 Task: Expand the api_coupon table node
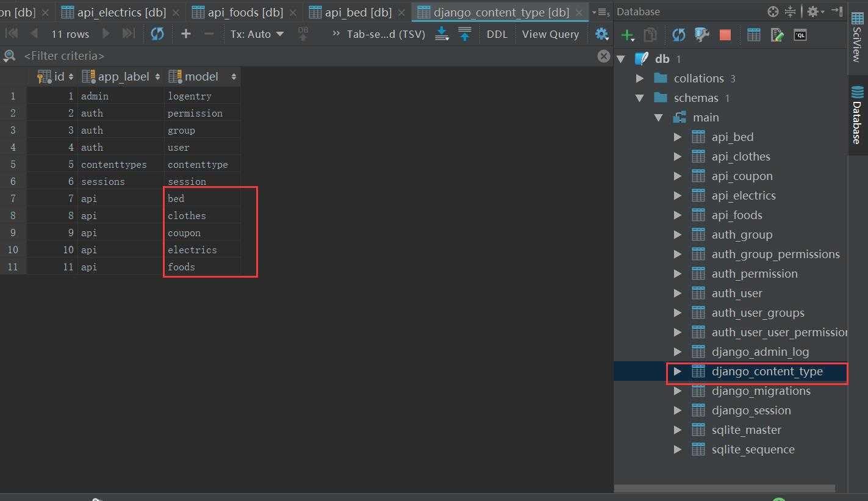(678, 176)
